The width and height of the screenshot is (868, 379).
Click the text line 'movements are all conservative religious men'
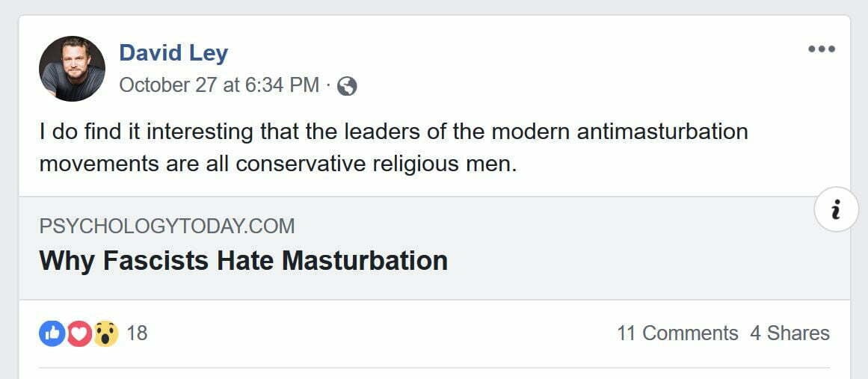pyautogui.click(x=277, y=163)
